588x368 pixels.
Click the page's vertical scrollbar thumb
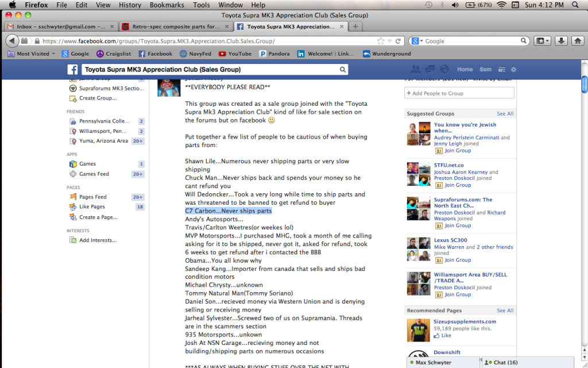584,84
